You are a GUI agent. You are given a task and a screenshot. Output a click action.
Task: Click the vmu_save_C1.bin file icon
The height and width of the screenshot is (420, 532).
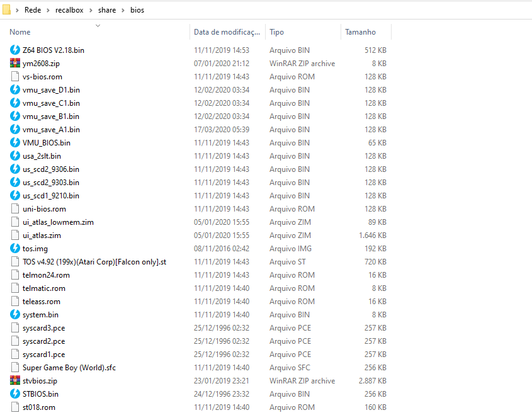point(15,103)
